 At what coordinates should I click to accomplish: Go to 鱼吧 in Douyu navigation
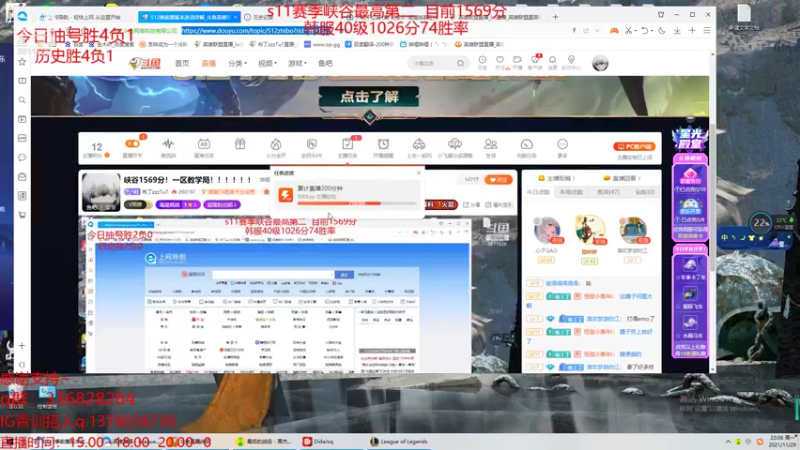click(325, 63)
